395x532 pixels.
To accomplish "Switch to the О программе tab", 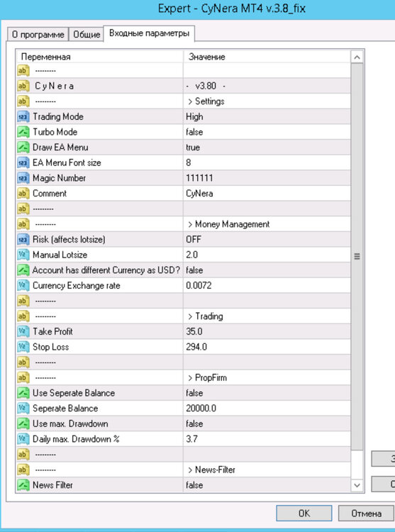I will 38,35.
